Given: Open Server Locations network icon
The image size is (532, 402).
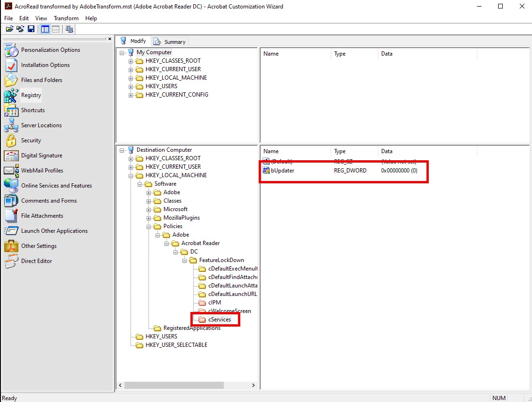Looking at the screenshot, I should tap(11, 125).
